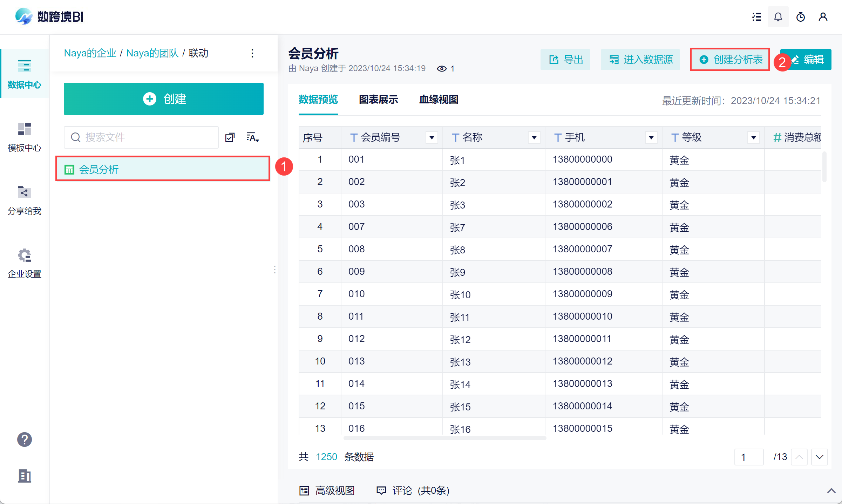Open the notification bell icon
The width and height of the screenshot is (842, 504).
(778, 17)
